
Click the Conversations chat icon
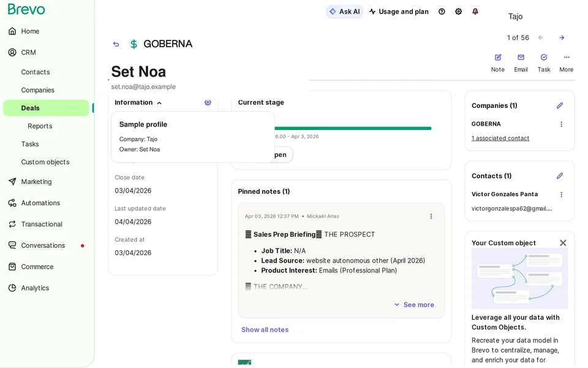point(12,245)
